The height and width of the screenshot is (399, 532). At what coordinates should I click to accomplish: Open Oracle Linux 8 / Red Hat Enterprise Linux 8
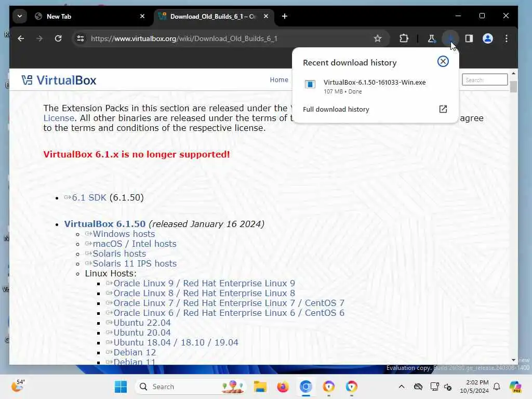point(204,293)
